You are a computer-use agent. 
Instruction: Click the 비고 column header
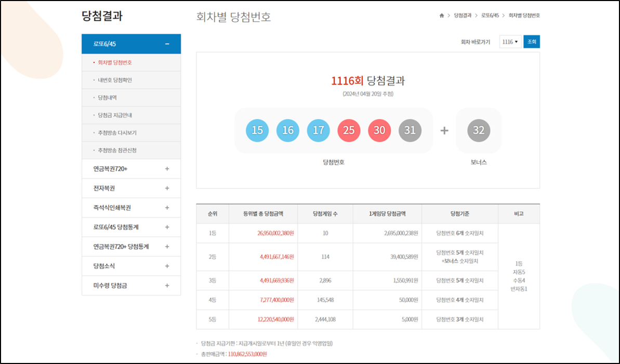[519, 214]
